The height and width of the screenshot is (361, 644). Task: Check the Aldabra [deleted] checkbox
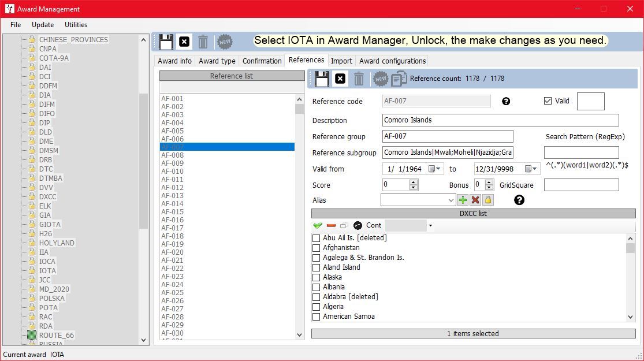(x=317, y=297)
